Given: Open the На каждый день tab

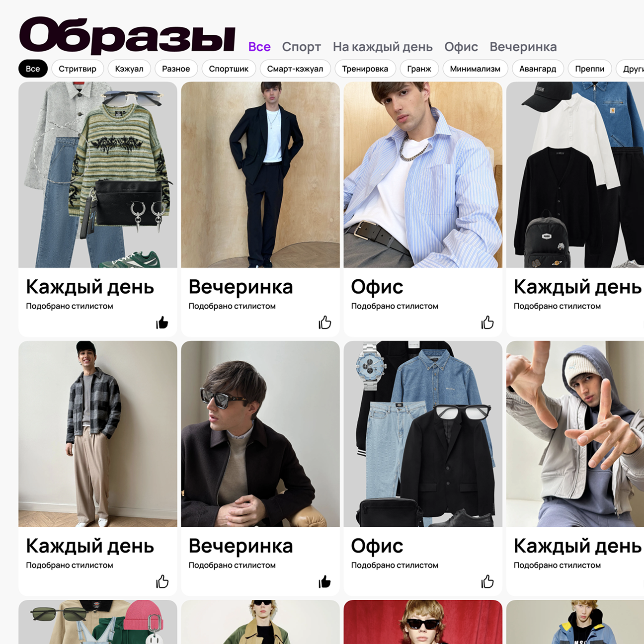Looking at the screenshot, I should [x=383, y=47].
